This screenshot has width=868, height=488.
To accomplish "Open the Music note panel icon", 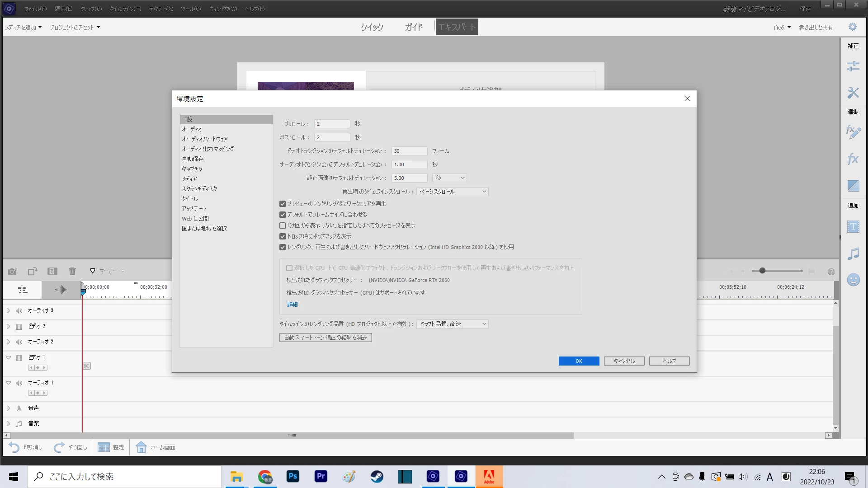I will [x=853, y=253].
